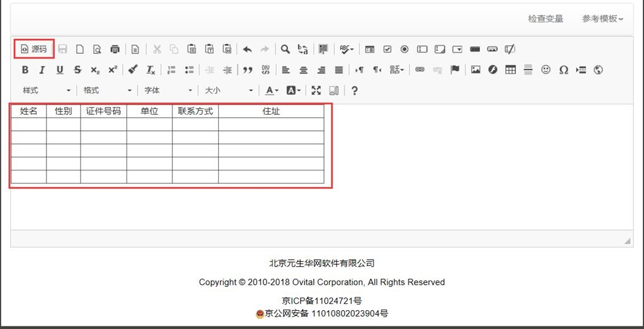The width and height of the screenshot is (644, 329).
Task: Expand the 大小 font size dropdown
Action: 228,91
